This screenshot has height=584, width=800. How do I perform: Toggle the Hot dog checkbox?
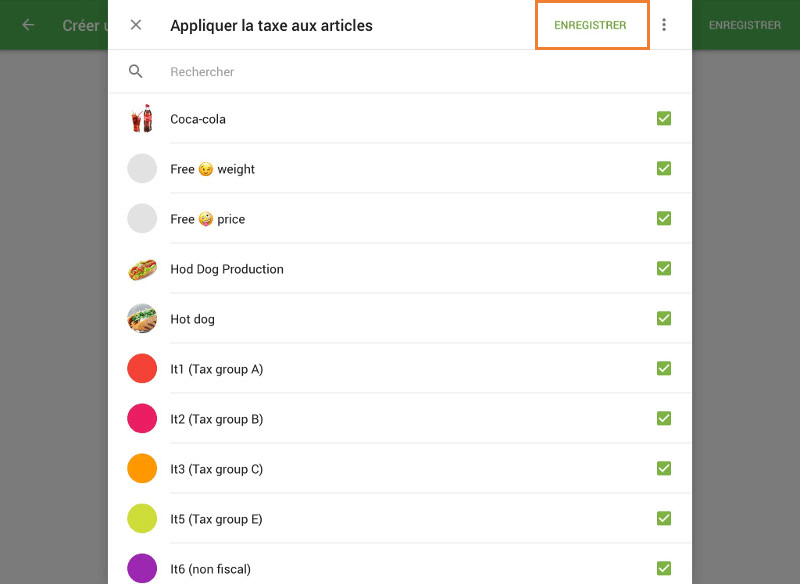(664, 318)
